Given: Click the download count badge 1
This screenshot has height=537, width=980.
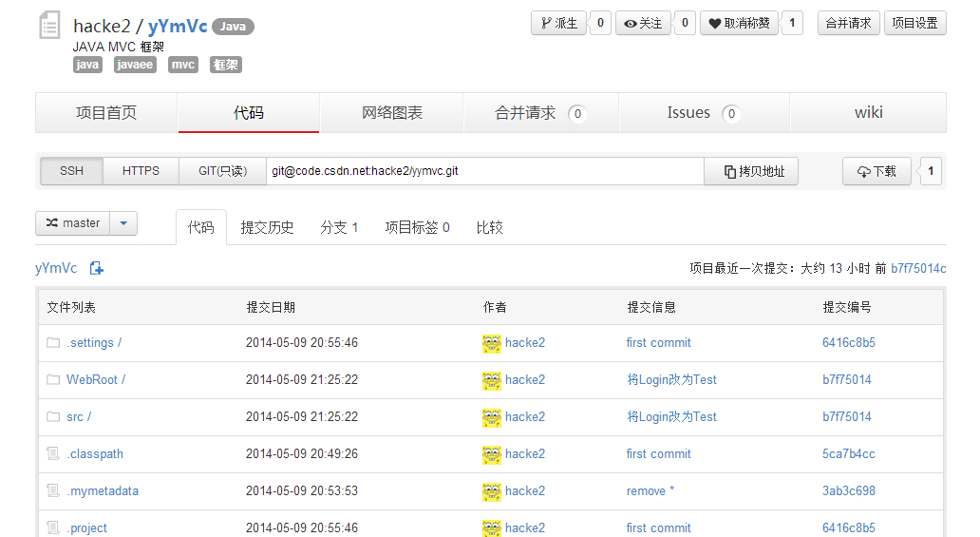Looking at the screenshot, I should (x=931, y=171).
